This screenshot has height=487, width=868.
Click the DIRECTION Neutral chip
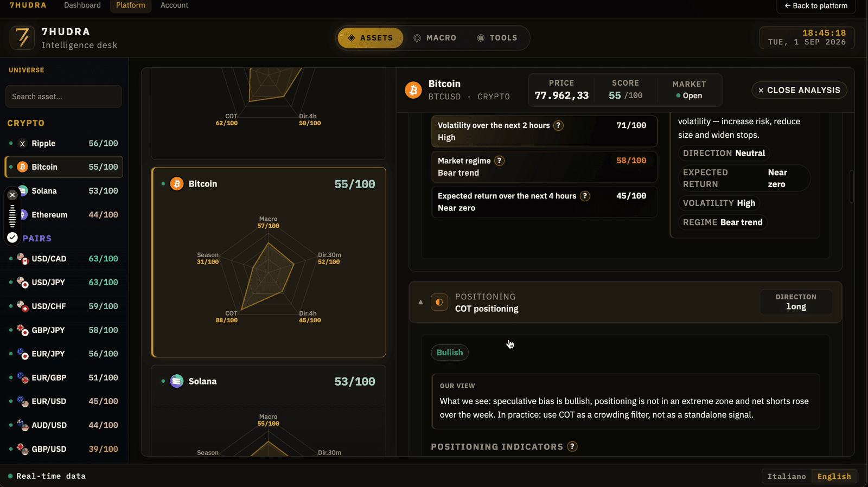tap(724, 153)
